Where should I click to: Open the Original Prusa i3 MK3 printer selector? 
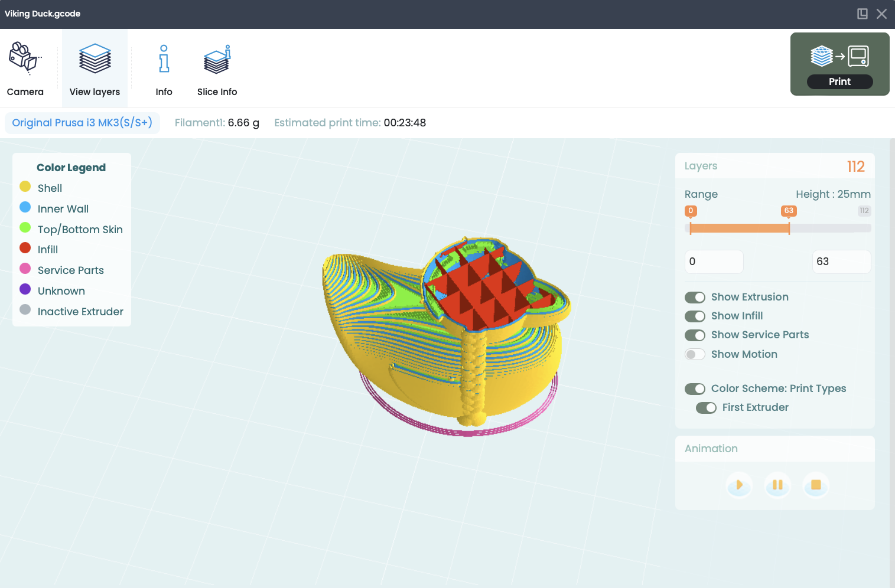click(x=82, y=123)
